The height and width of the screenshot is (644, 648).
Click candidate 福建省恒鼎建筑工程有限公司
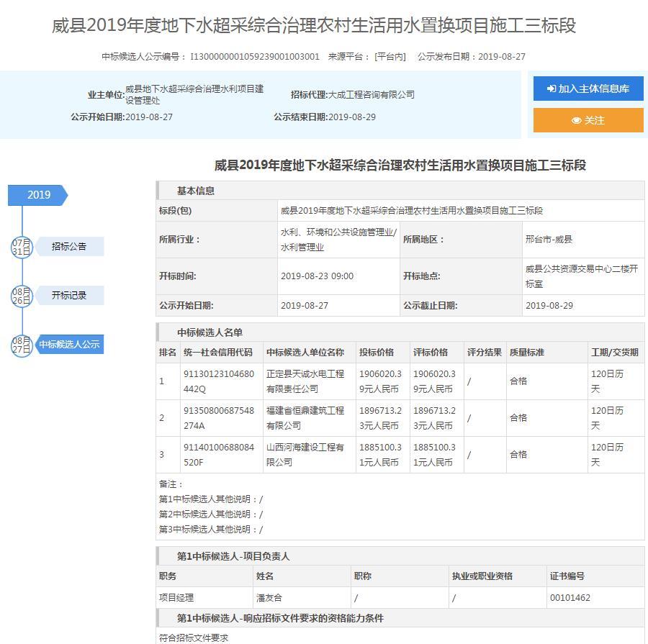pyautogui.click(x=305, y=418)
